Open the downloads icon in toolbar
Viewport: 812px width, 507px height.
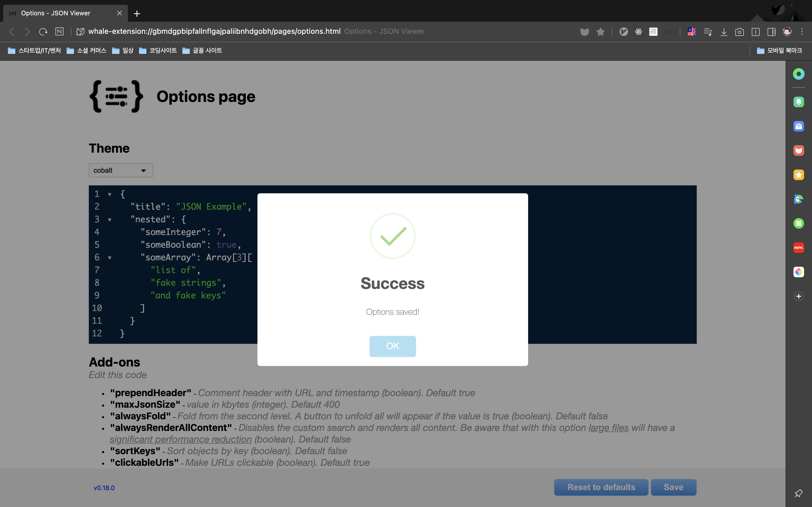pos(724,32)
